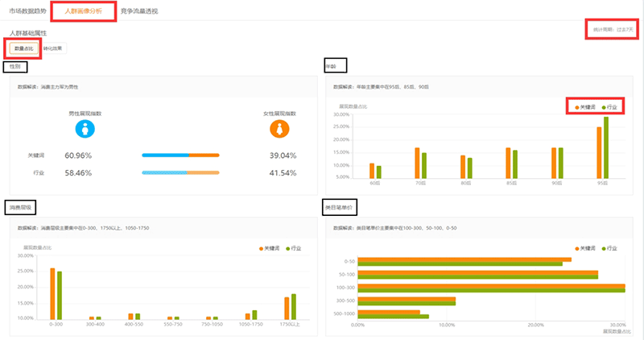
Task: Toggle 行业 legend in the 年龄 chart
Action: click(x=611, y=106)
